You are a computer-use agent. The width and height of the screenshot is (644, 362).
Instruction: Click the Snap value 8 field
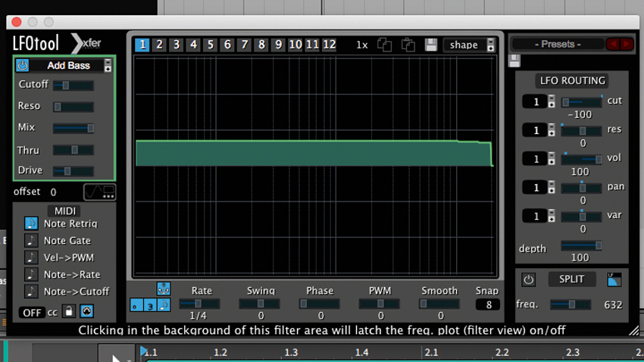[488, 305]
